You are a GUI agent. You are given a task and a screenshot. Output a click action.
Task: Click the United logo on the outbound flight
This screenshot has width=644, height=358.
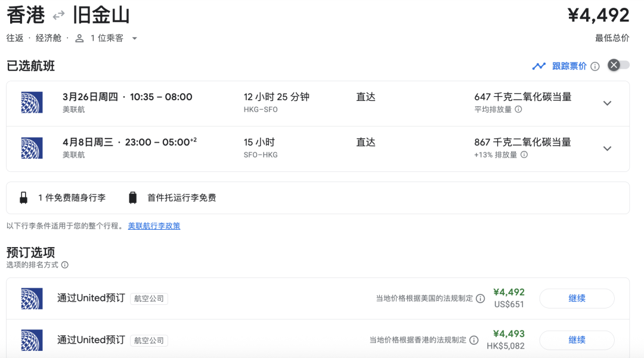32,103
